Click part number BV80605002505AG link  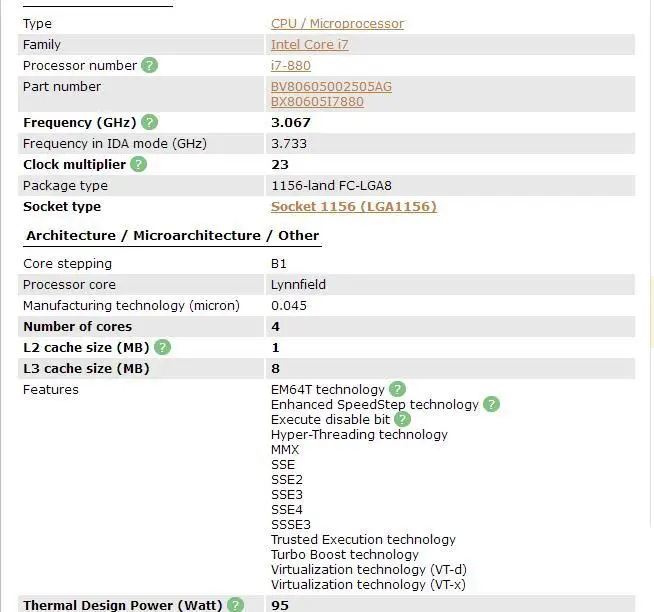click(331, 86)
